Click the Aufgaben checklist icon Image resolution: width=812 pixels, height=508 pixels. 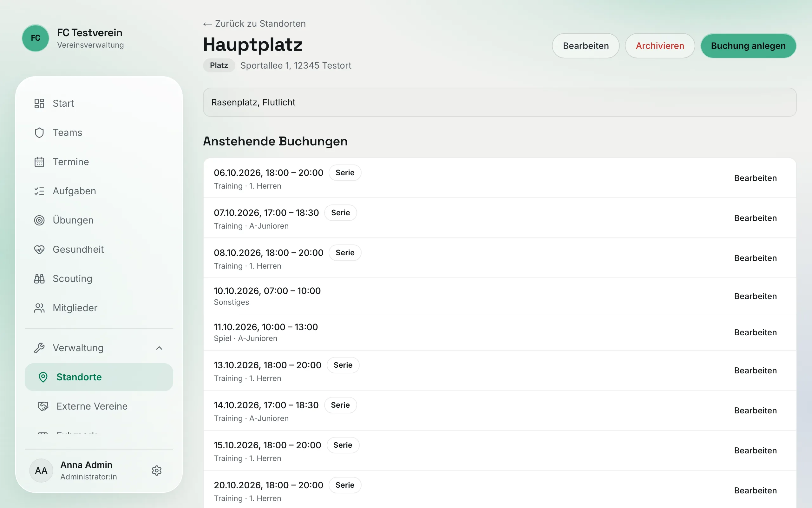pos(39,191)
